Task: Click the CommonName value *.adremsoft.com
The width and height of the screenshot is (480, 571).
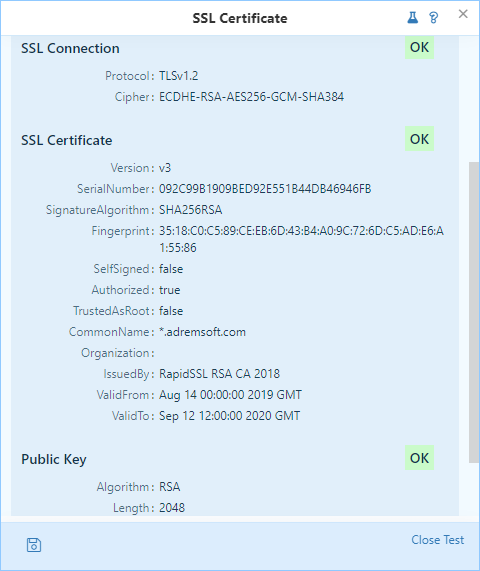Action: pyautogui.click(x=202, y=332)
